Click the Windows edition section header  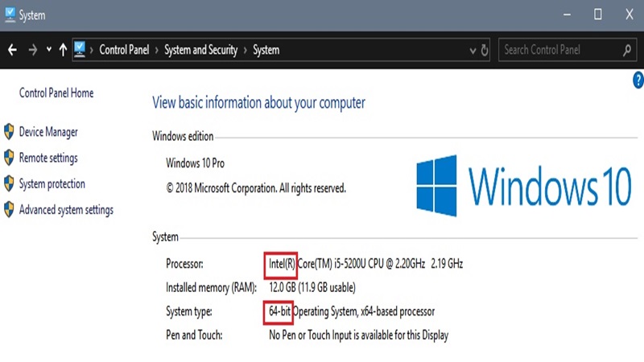click(183, 136)
